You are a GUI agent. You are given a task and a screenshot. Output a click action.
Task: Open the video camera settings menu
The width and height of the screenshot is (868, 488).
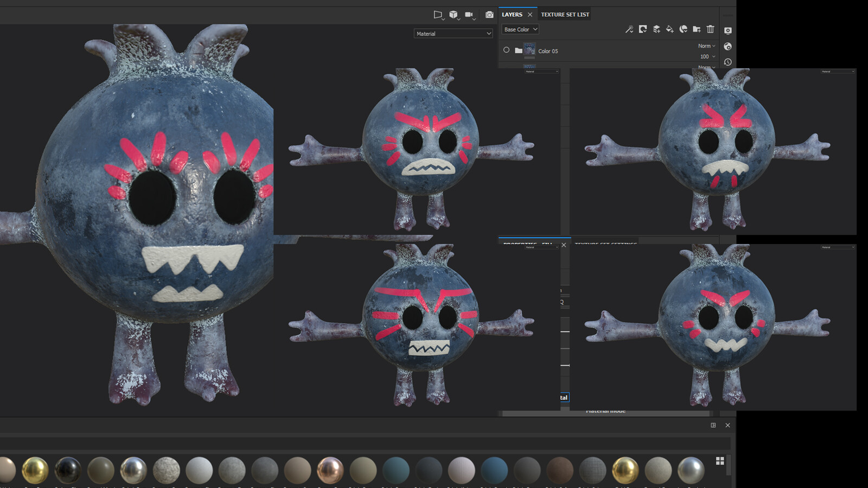(x=470, y=15)
